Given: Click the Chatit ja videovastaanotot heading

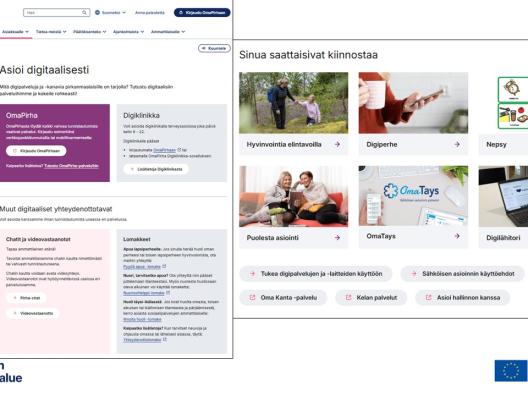Looking at the screenshot, I should coord(38,239).
